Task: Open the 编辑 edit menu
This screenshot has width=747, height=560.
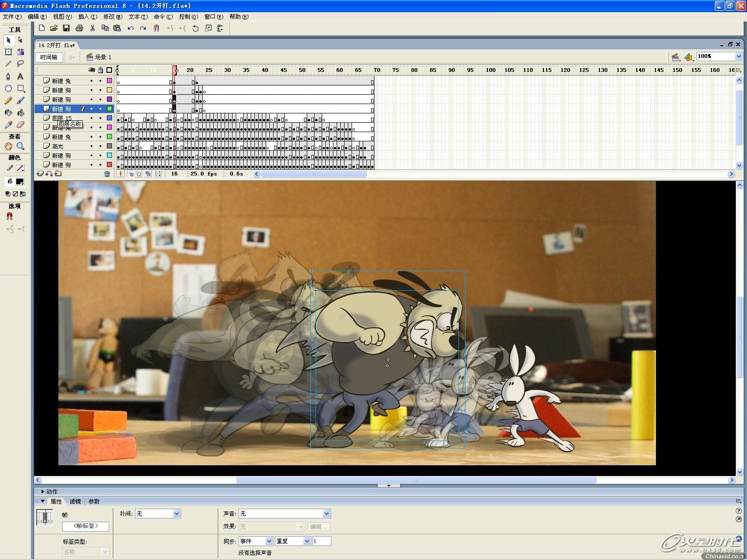Action: [x=37, y=16]
